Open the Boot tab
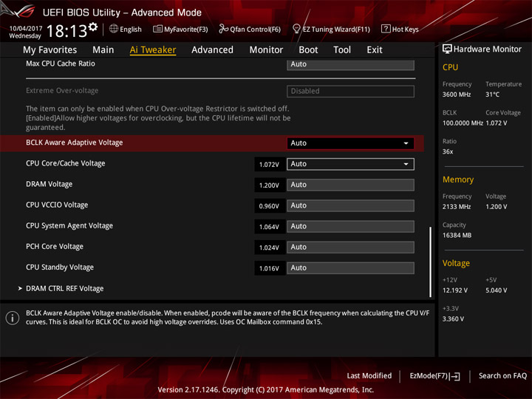The image size is (532, 399). 308,50
